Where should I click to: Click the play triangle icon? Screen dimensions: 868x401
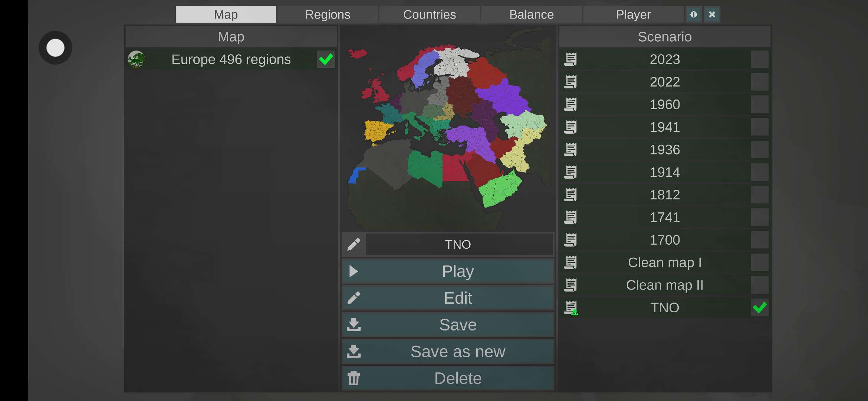(x=354, y=271)
